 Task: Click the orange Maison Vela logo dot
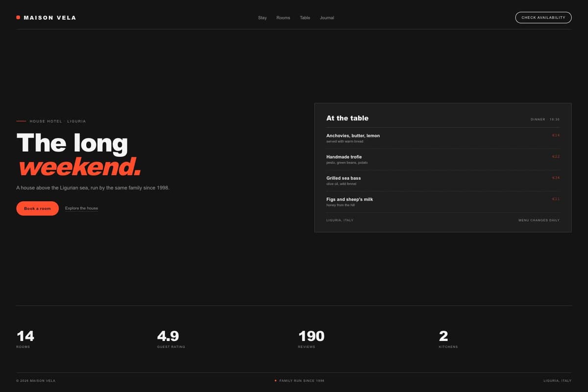(x=18, y=18)
